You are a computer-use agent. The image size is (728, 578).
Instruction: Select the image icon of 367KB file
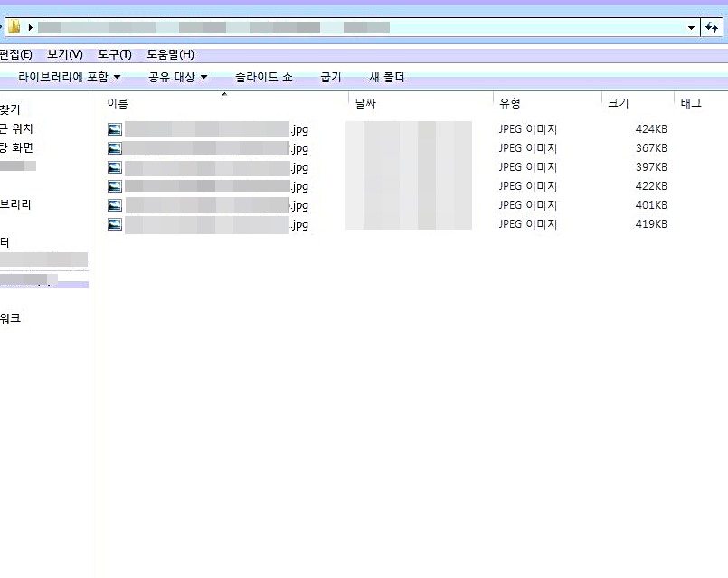coord(115,148)
